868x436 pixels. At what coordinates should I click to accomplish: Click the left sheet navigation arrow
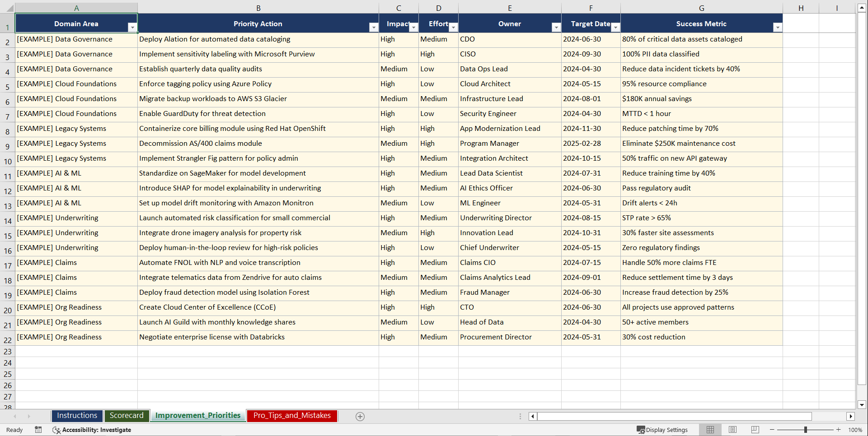click(x=16, y=416)
